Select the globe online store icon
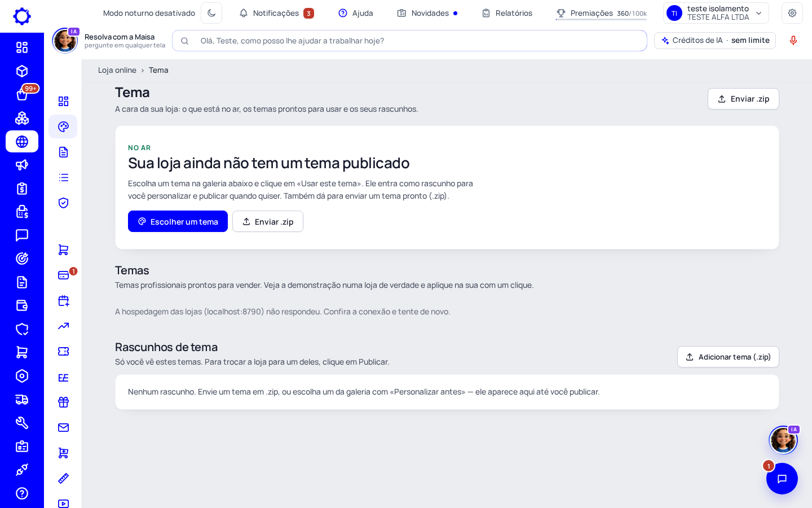Screen dimensions: 812x508 point(22,142)
